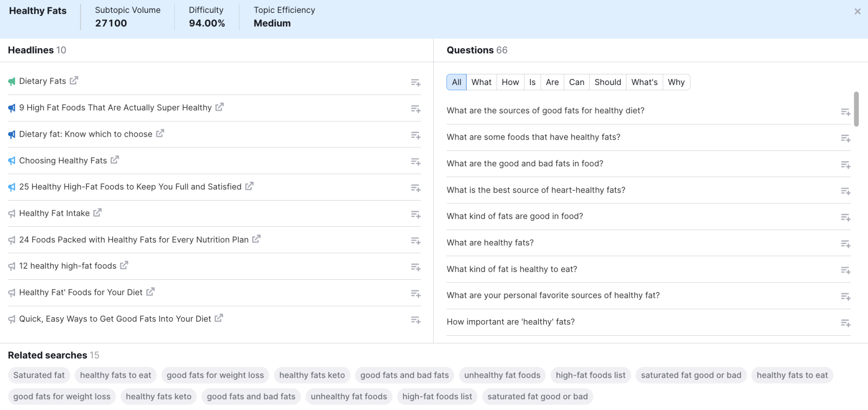Click add icon for 'Quick, Easy Ways' headline
868x410 pixels.
(x=415, y=320)
